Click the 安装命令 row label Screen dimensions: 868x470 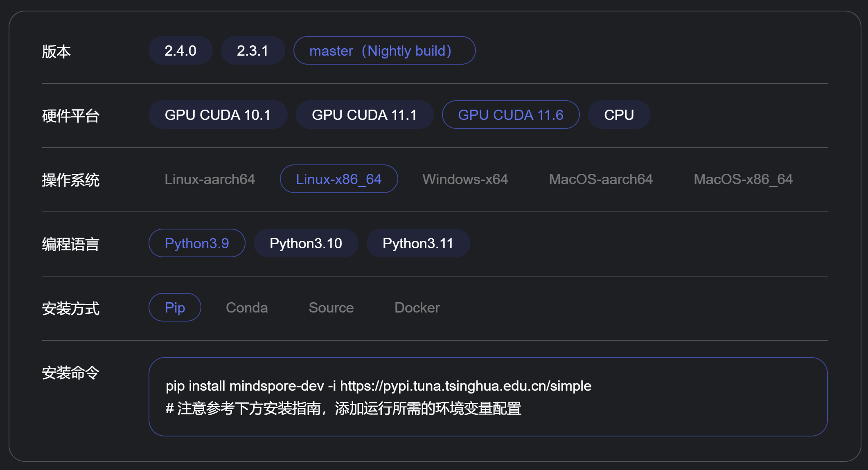(71, 373)
